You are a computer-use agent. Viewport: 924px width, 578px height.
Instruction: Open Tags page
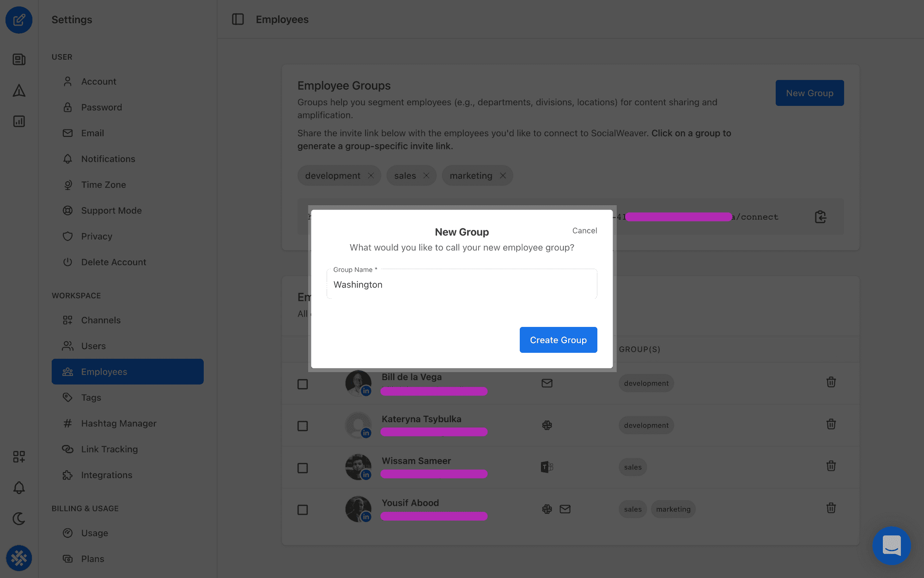pos(128,398)
